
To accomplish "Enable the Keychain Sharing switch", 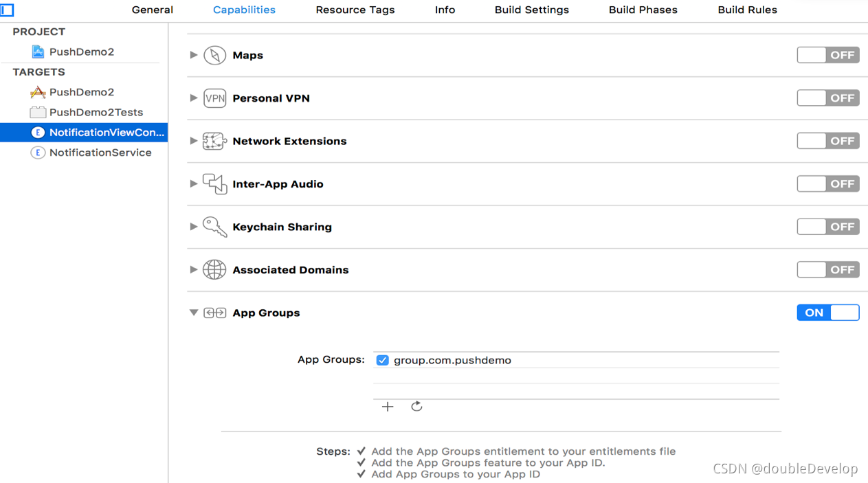I will (x=827, y=227).
